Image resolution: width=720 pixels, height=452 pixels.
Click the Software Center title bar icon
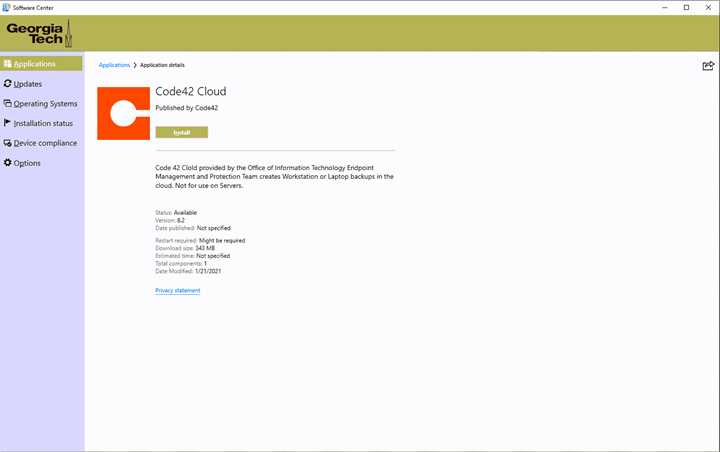(7, 7)
